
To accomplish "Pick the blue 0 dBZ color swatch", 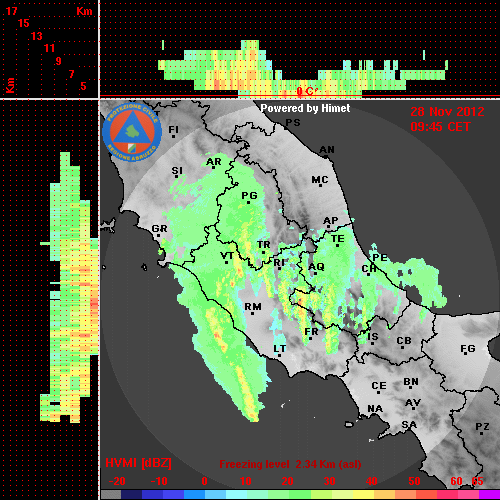I will tap(194, 494).
